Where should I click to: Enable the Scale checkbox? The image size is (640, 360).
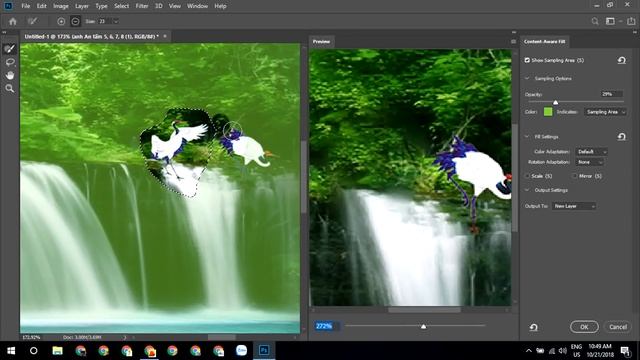pos(527,176)
